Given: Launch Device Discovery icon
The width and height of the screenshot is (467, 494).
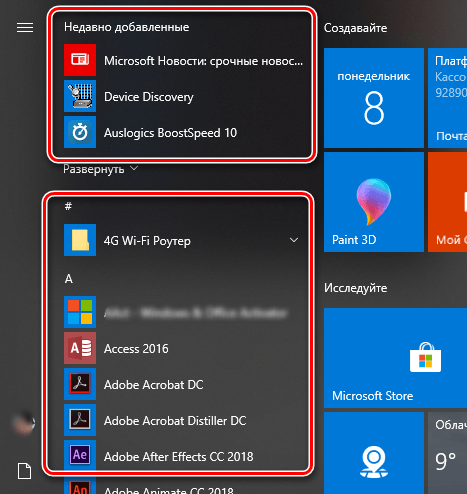Looking at the screenshot, I should [x=80, y=96].
